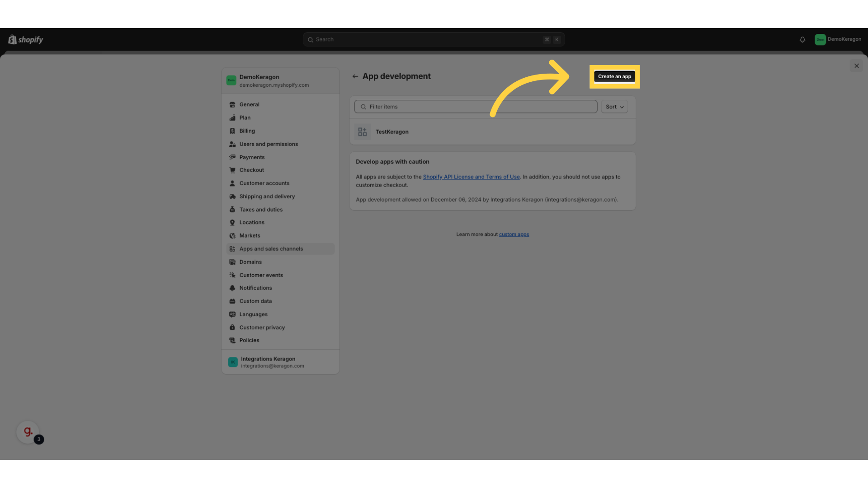Click the Users and permissions icon
Image resolution: width=868 pixels, height=488 pixels.
[x=232, y=144]
